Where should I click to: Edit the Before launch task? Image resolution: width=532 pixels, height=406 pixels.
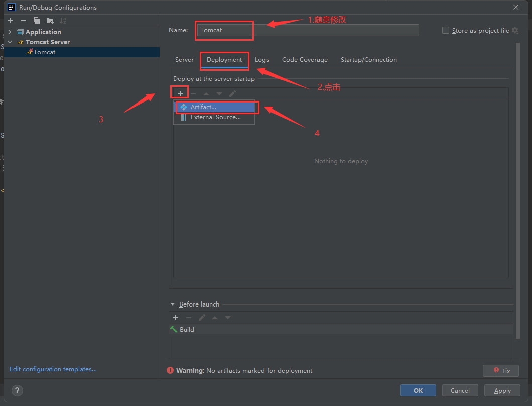tap(202, 318)
